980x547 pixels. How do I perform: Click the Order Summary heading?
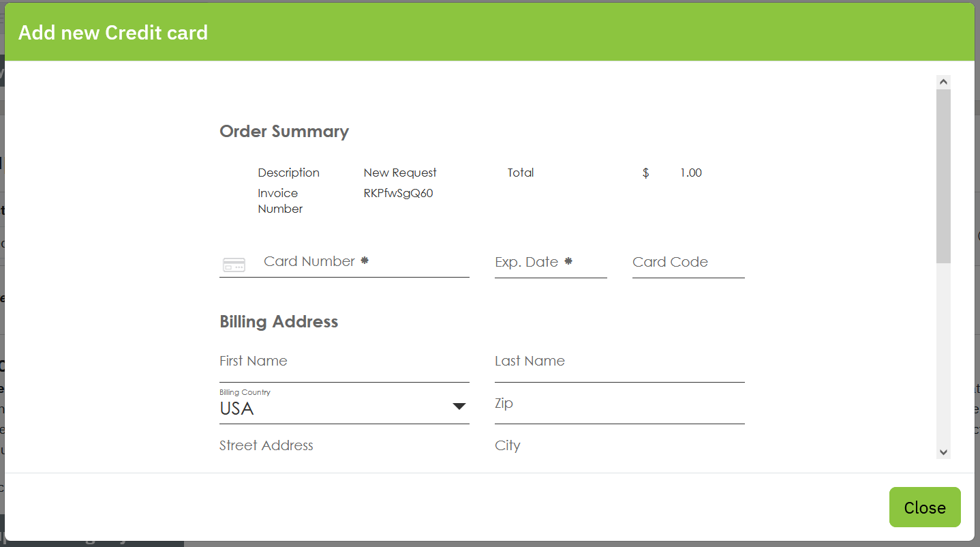point(284,131)
